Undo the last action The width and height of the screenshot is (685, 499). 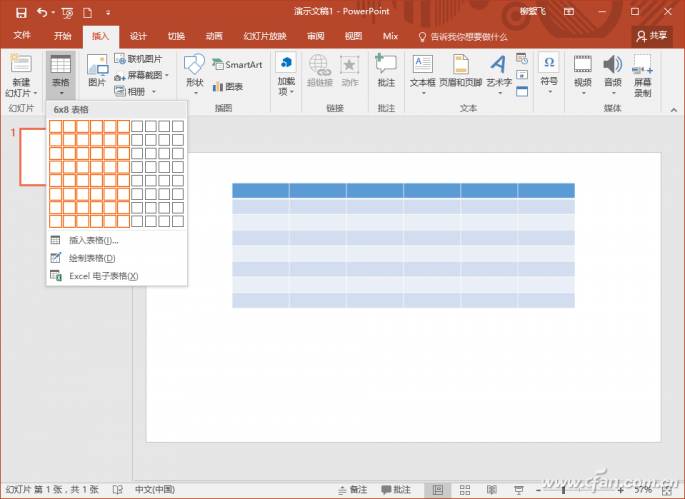pos(42,12)
